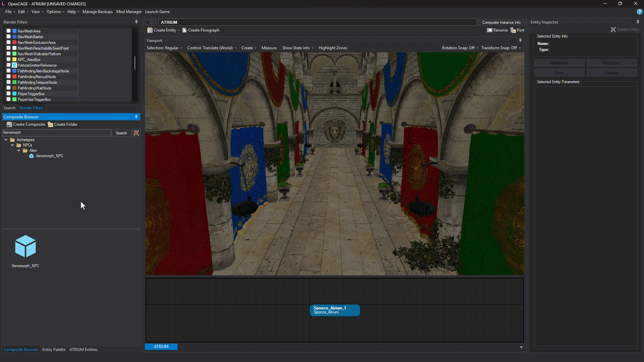
Task: Pin the Render Filters panel
Action: pos(136,22)
